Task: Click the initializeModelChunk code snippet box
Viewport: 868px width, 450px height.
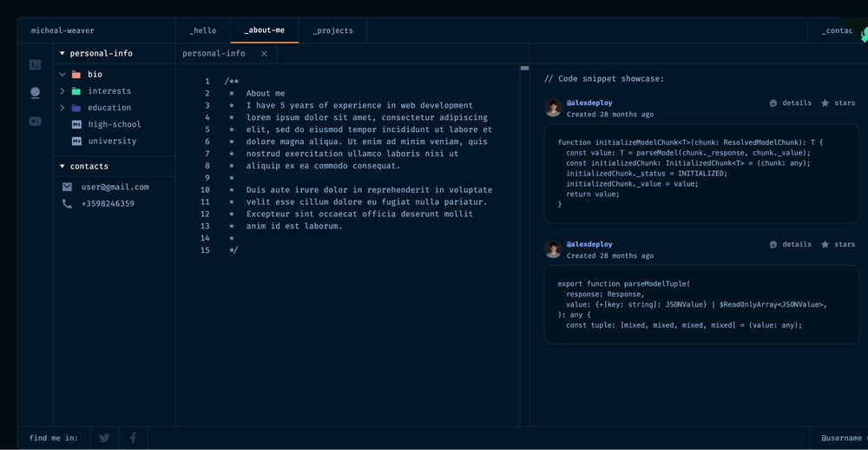Action: pyautogui.click(x=701, y=174)
